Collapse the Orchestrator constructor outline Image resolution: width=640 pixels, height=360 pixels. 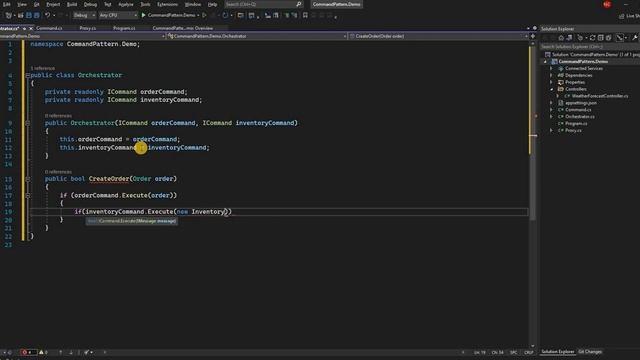click(28, 123)
